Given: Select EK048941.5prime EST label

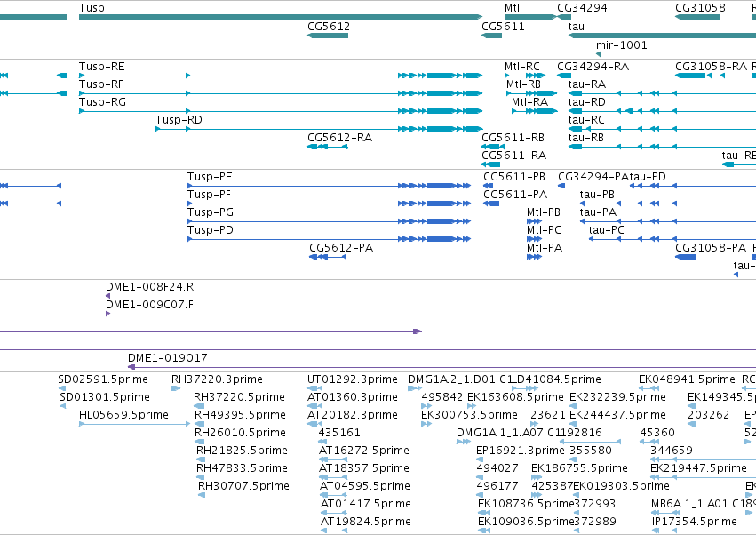Looking at the screenshot, I should click(687, 379).
